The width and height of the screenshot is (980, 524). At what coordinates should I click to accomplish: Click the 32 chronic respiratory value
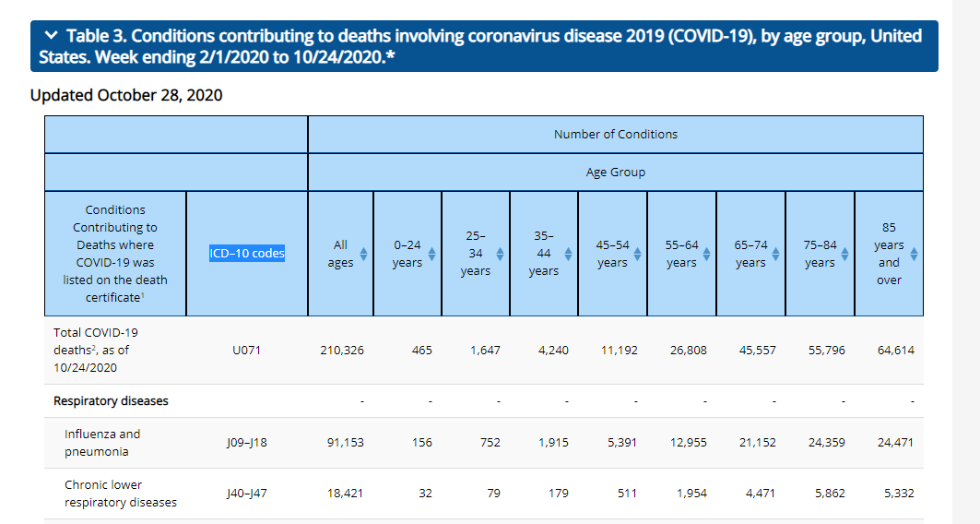(426, 494)
